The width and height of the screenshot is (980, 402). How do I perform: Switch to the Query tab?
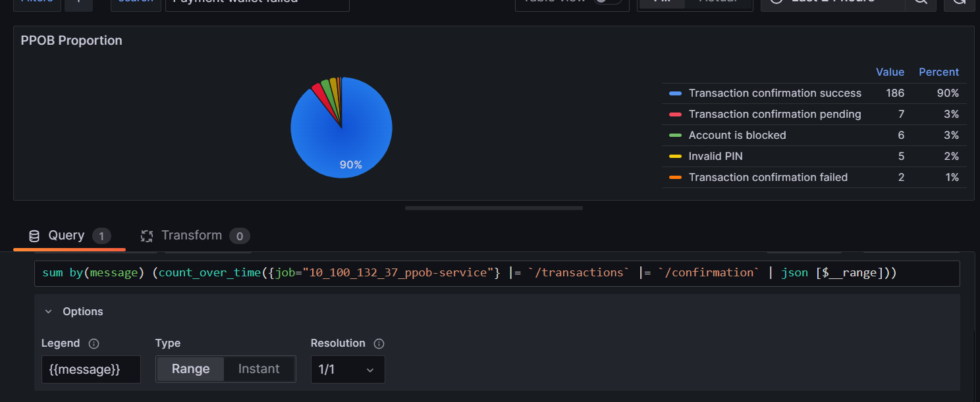click(69, 236)
